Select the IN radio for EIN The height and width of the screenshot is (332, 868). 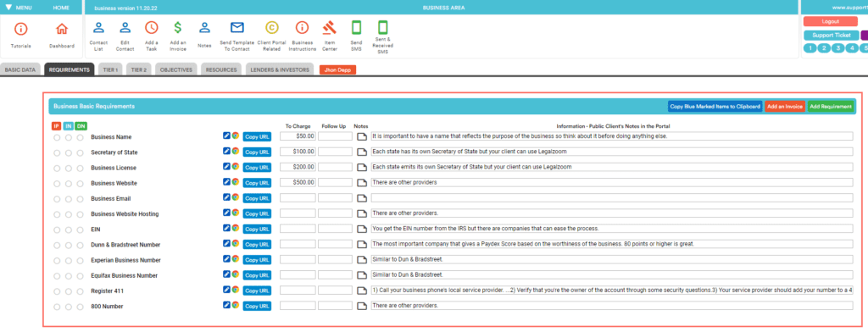point(69,230)
